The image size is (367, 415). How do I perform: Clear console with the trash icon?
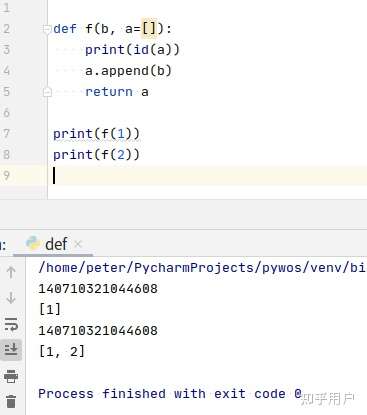coord(11,401)
